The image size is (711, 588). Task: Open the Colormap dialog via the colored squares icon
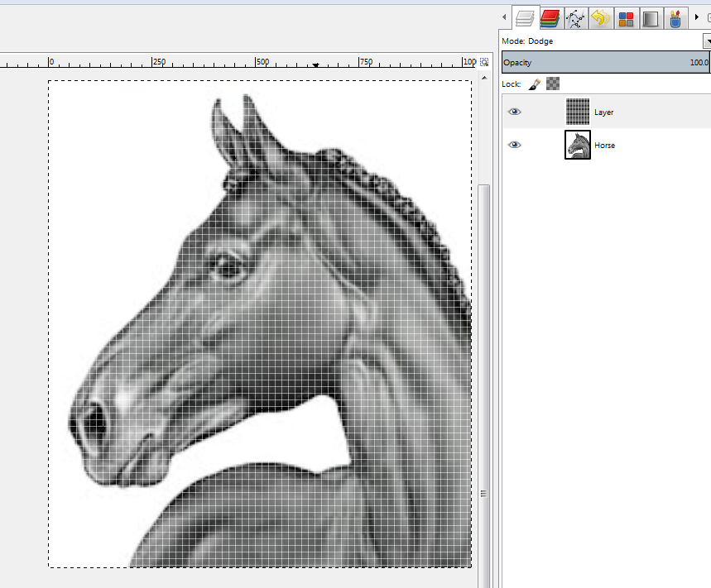point(627,17)
